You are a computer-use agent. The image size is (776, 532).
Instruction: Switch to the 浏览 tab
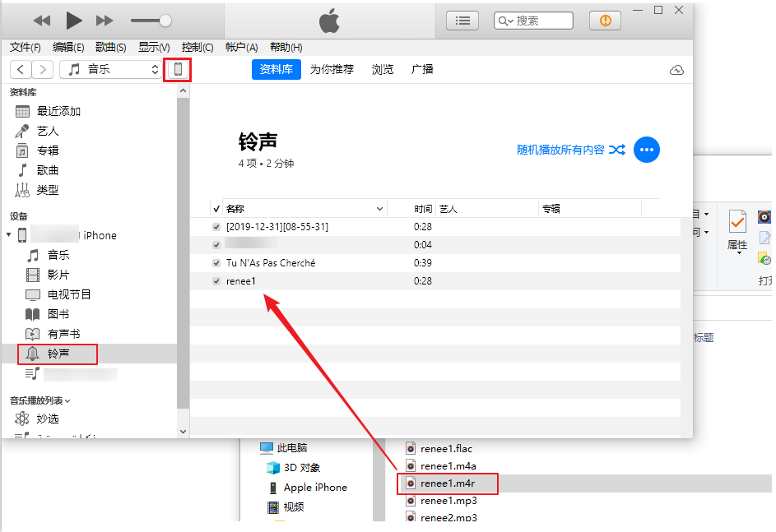[383, 70]
